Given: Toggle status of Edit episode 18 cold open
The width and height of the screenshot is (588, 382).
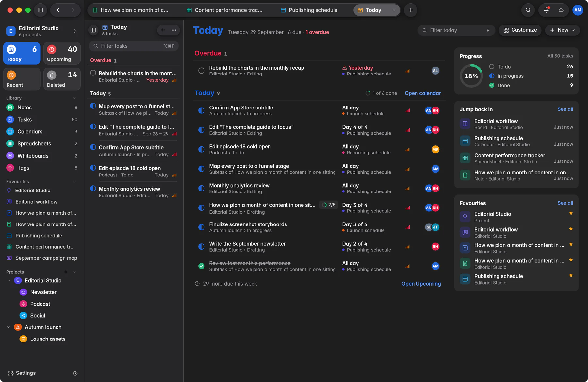Looking at the screenshot, I should coord(202,149).
